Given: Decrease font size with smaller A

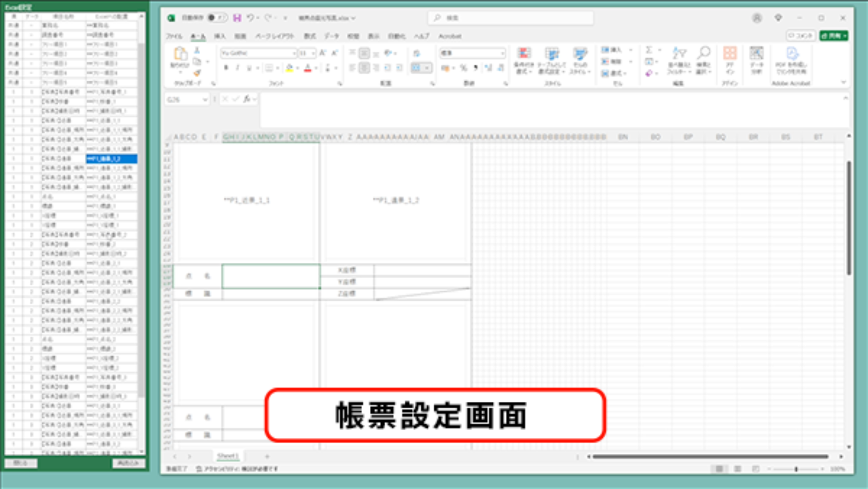Looking at the screenshot, I should [x=335, y=53].
